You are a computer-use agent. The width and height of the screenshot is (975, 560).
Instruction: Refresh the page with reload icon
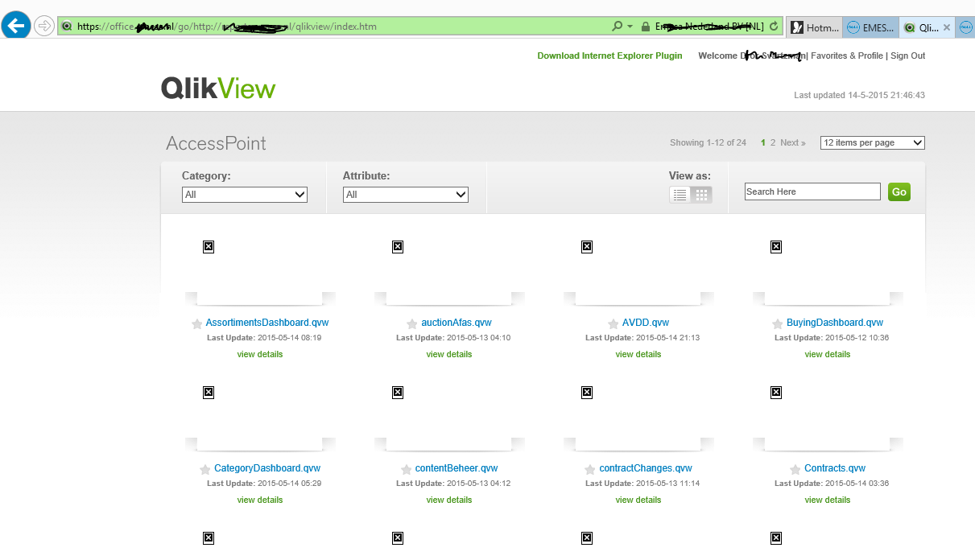(x=774, y=27)
